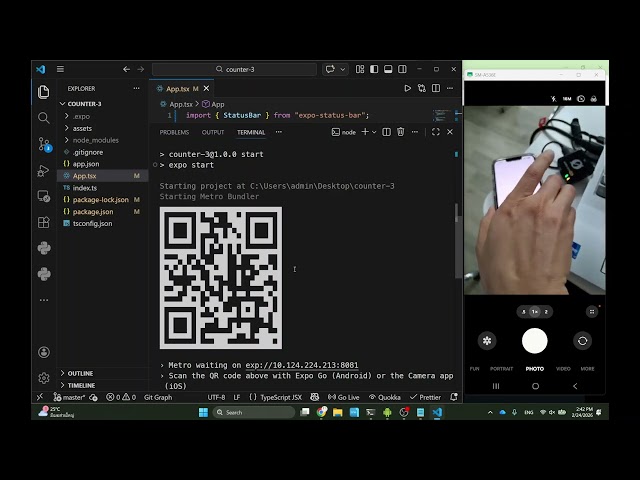This screenshot has width=640, height=480.
Task: Open notifications bell in status bar
Action: click(x=453, y=397)
